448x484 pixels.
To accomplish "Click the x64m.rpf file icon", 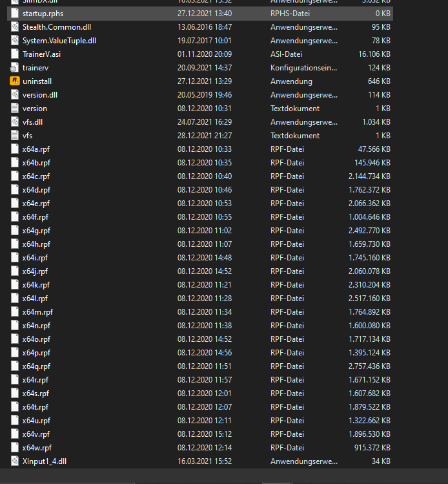I will coord(14,312).
